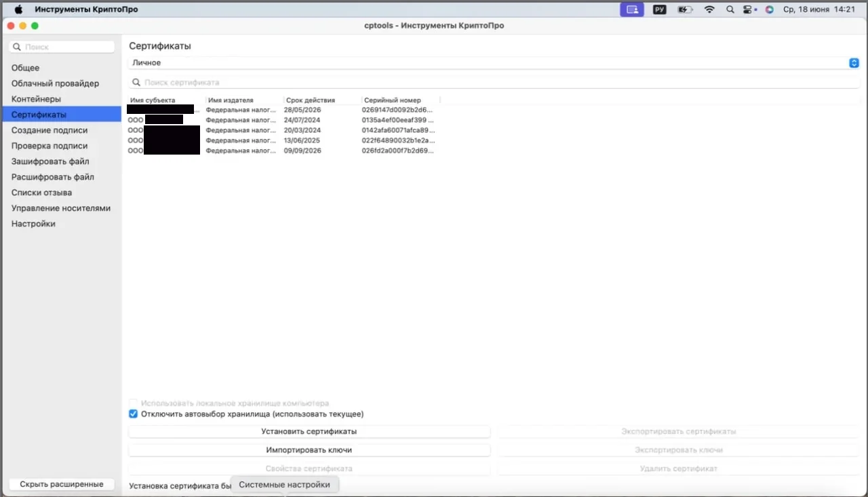868x497 pixels.
Task: Click serial number 0269147d0092b2d6…
Action: (398, 110)
